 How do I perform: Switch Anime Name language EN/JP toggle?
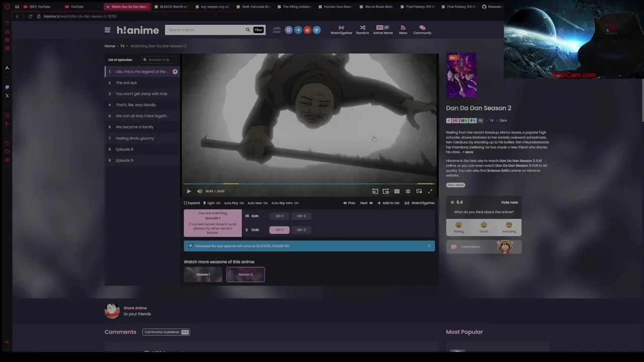tap(383, 28)
